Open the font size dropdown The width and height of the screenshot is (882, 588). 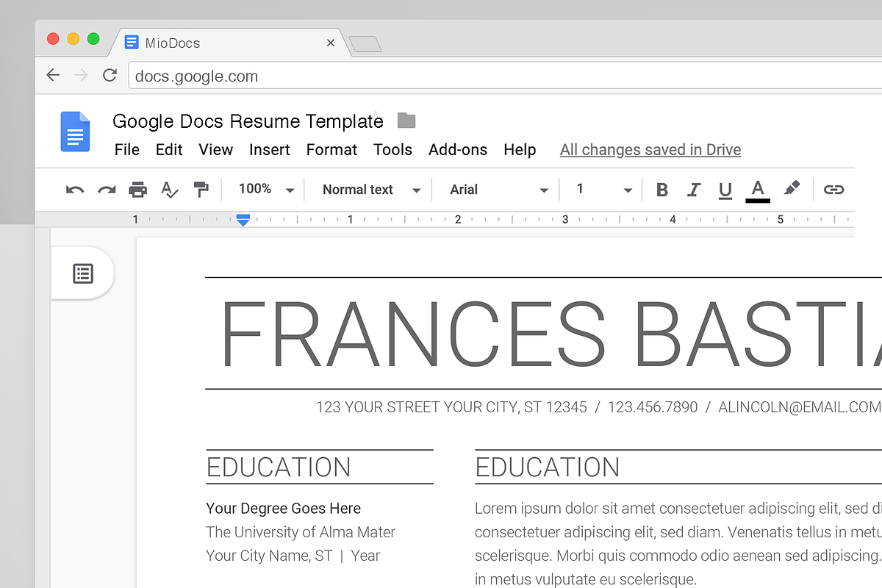click(604, 190)
